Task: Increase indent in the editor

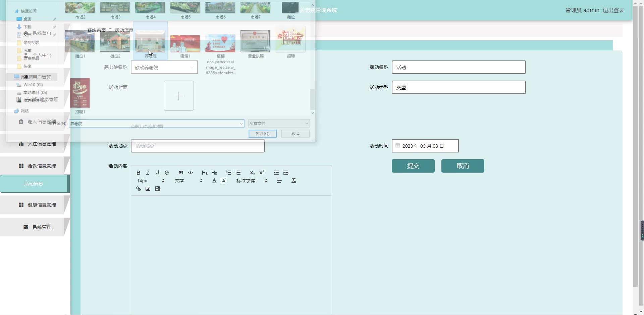Action: (286, 173)
